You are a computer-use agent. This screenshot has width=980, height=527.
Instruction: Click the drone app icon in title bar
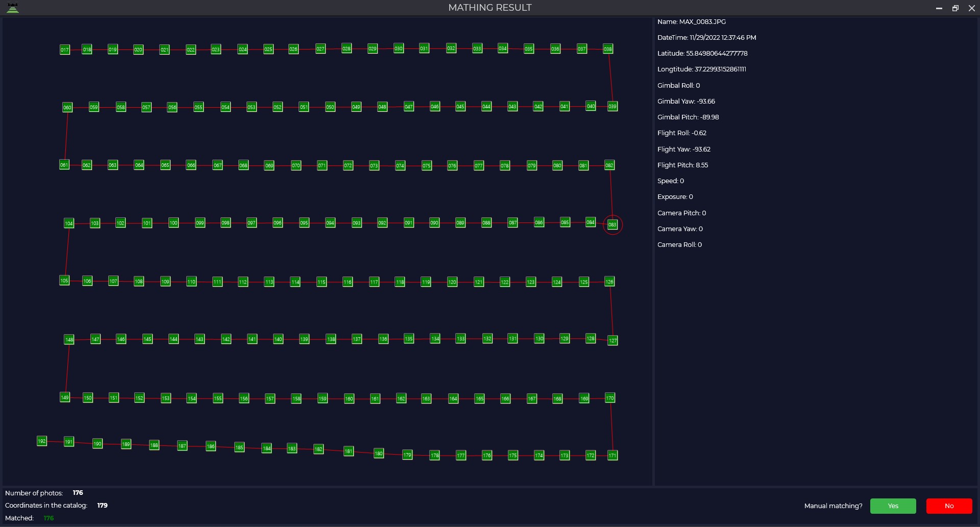(13, 8)
